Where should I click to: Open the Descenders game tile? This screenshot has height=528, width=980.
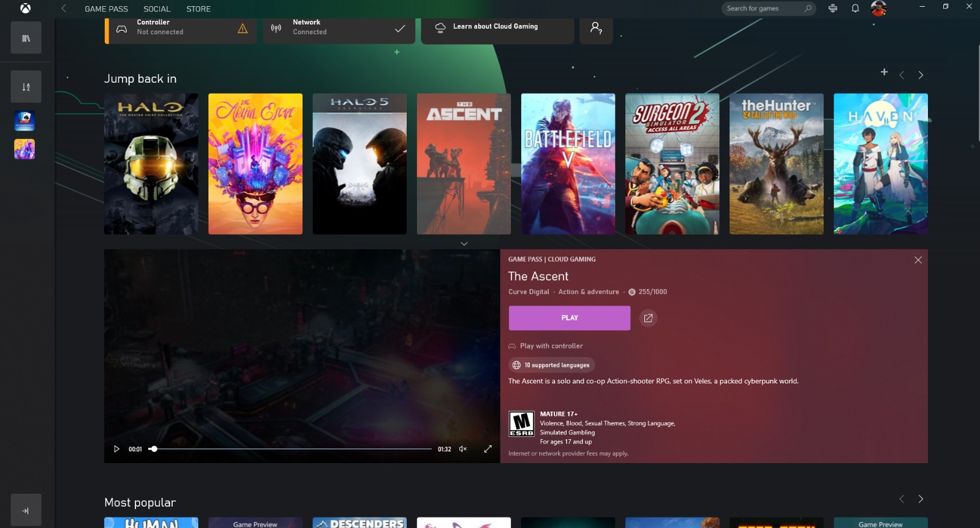pyautogui.click(x=360, y=522)
